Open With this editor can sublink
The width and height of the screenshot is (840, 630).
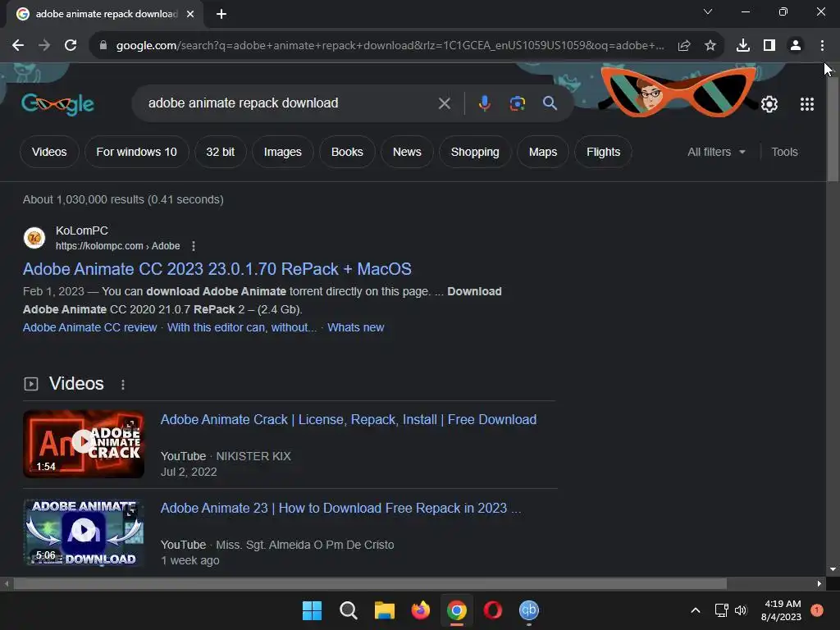(x=242, y=327)
